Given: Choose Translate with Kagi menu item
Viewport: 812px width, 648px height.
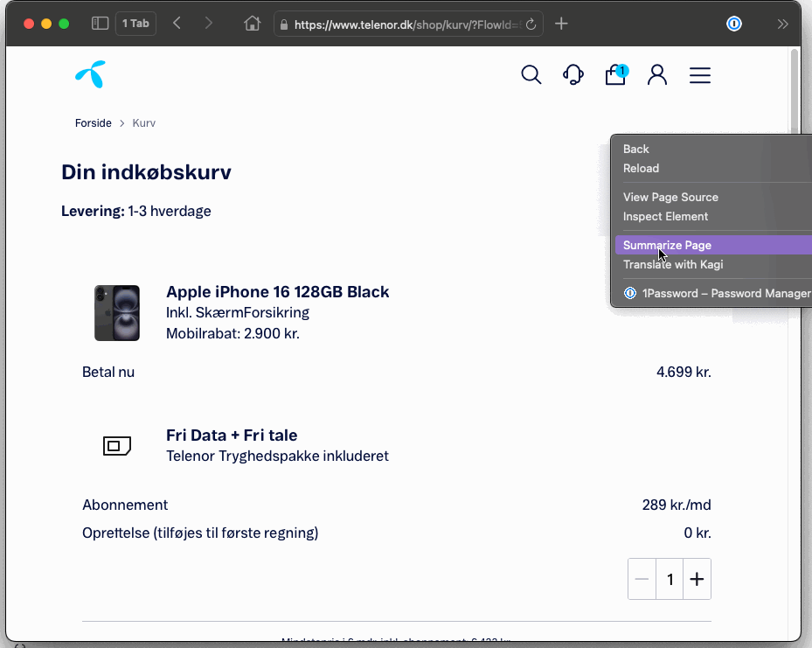Looking at the screenshot, I should (673, 265).
